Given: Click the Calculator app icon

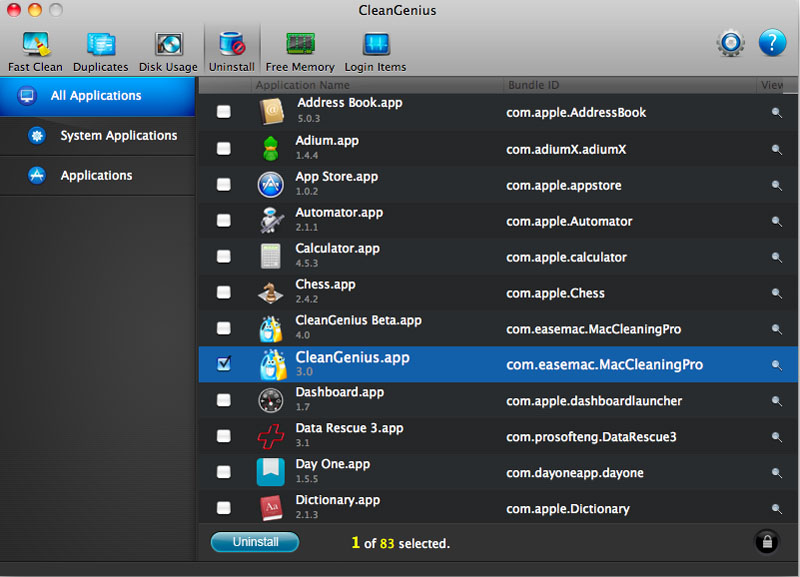Looking at the screenshot, I should point(271,256).
